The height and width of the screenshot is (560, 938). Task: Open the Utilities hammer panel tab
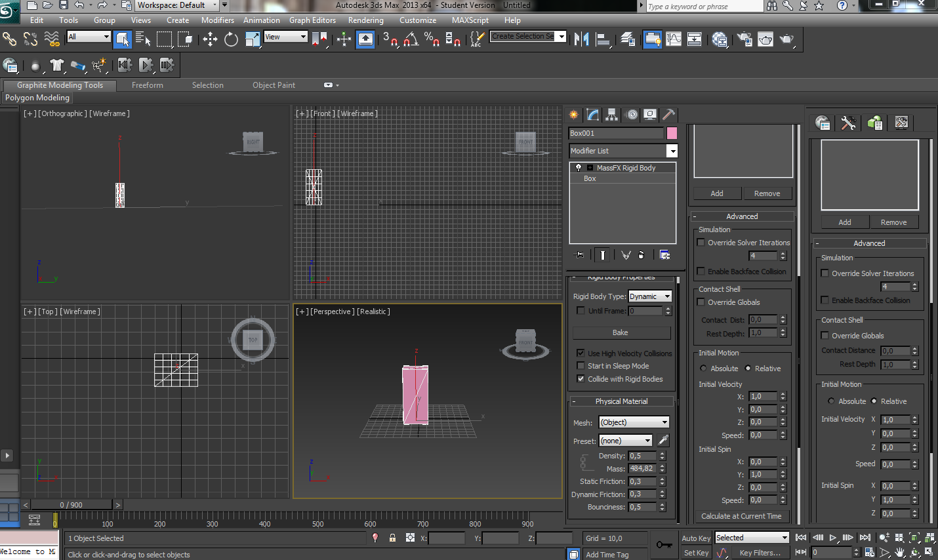(x=668, y=115)
